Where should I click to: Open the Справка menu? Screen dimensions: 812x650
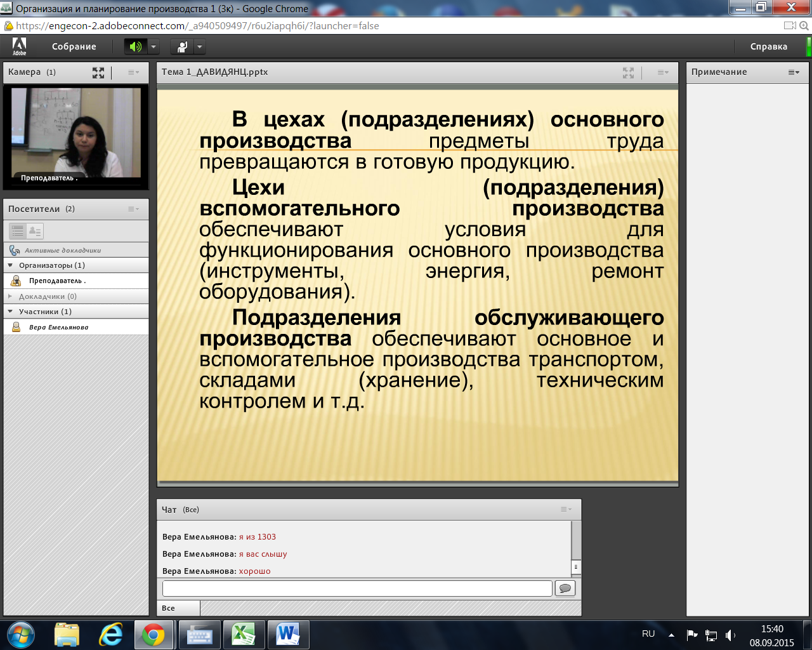[x=769, y=46]
